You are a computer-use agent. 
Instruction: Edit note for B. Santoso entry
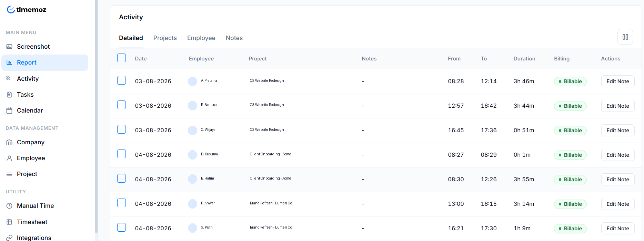coord(618,106)
